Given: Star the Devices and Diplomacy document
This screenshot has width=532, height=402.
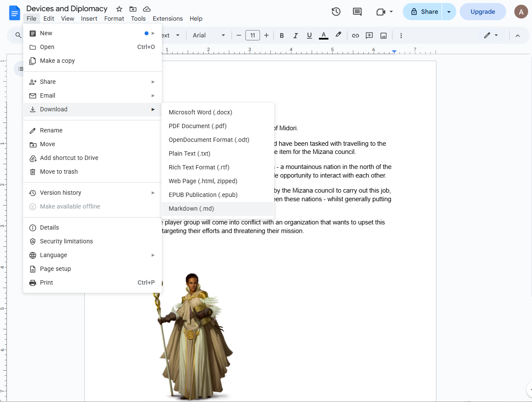Looking at the screenshot, I should pyautogui.click(x=118, y=9).
